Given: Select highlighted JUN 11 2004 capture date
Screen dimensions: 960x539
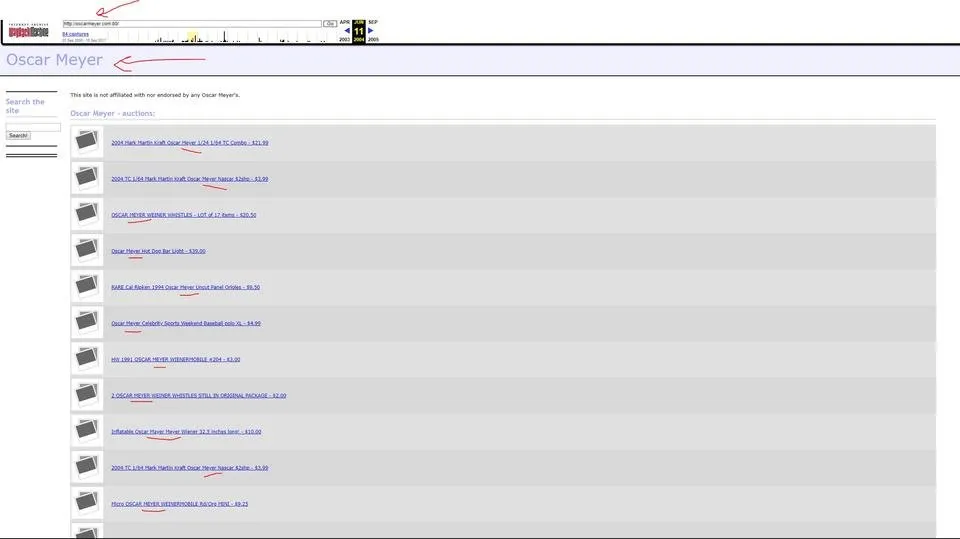Looking at the screenshot, I should click(359, 31).
